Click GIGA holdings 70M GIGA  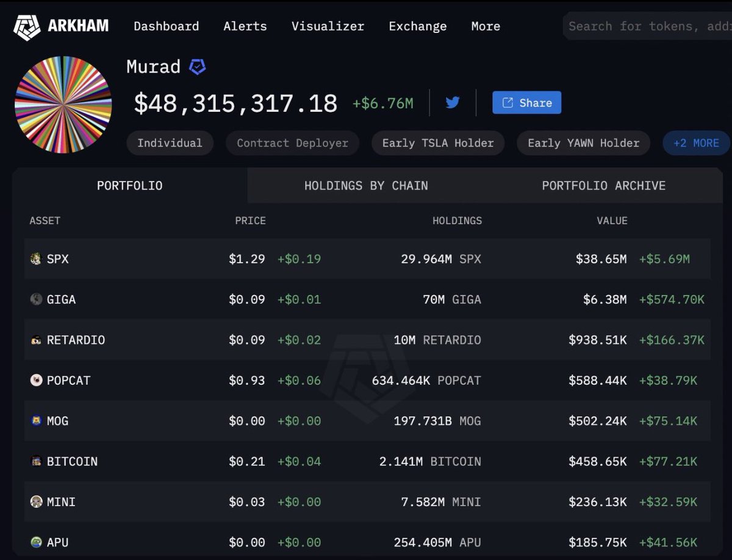[x=452, y=299]
